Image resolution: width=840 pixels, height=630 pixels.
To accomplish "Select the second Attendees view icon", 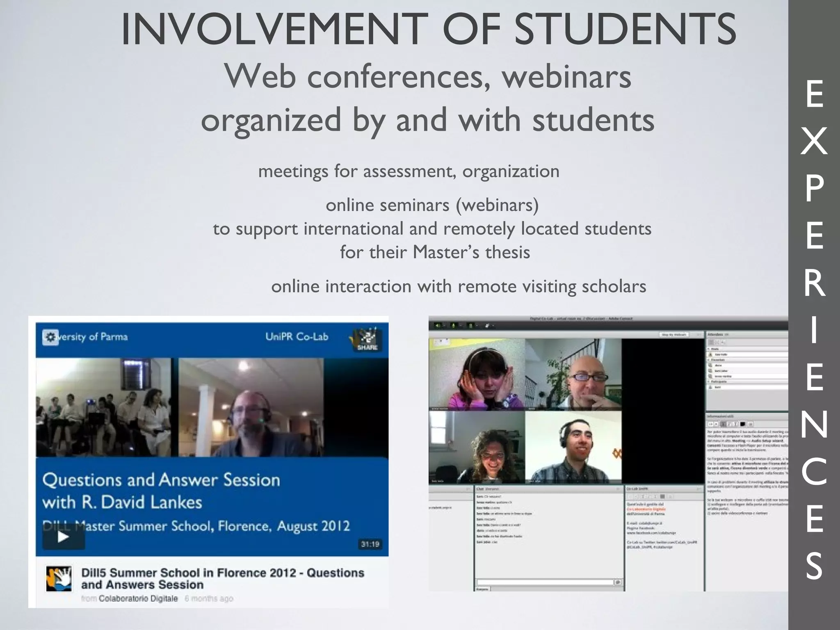I will click(717, 342).
